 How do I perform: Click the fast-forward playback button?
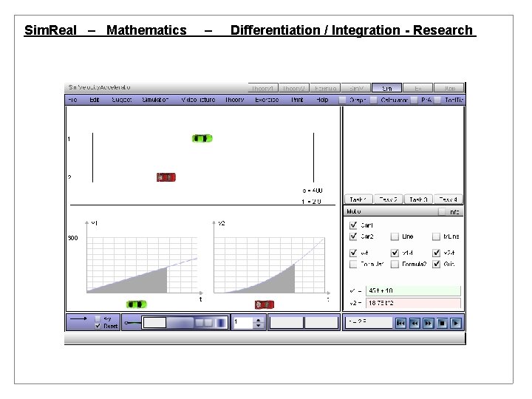(x=428, y=324)
